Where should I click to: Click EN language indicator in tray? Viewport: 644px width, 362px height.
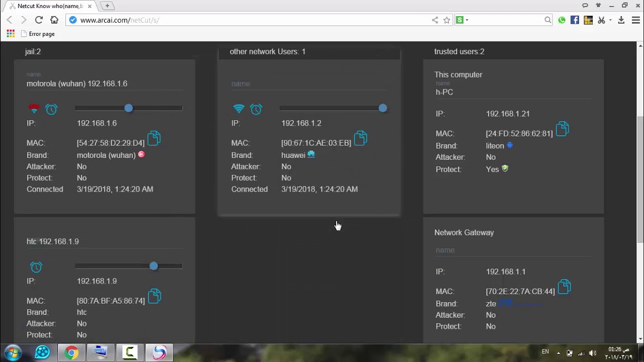(545, 352)
